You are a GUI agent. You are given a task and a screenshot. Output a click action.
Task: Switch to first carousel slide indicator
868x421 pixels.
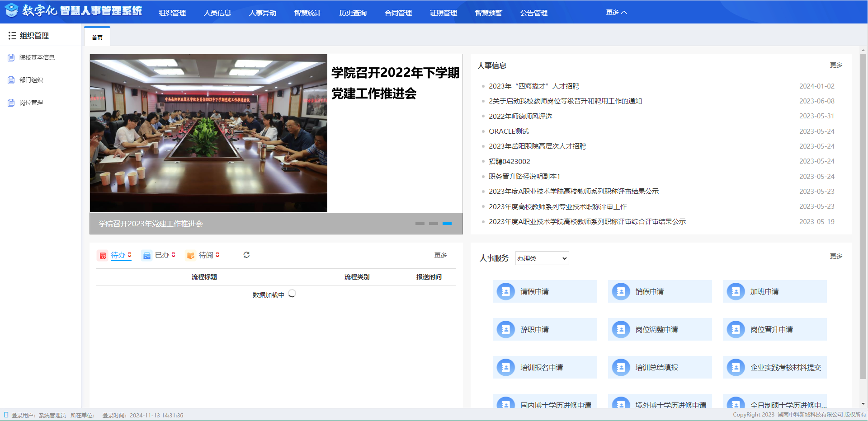pos(420,224)
